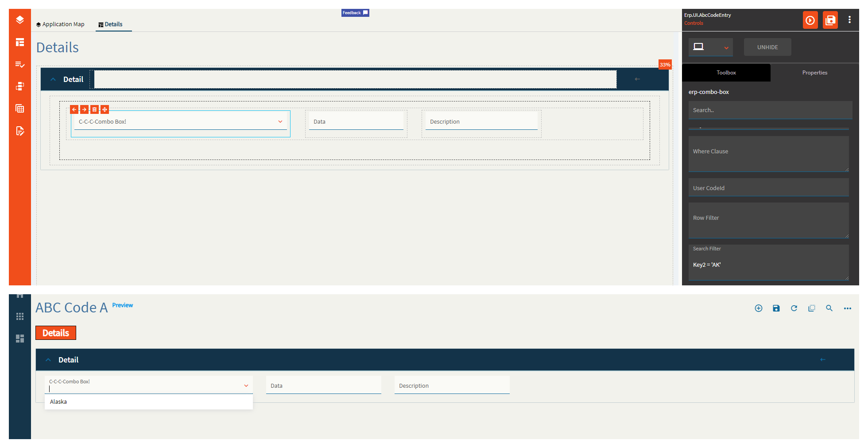Click the Feedback badge
The height and width of the screenshot is (448, 868).
tap(355, 13)
